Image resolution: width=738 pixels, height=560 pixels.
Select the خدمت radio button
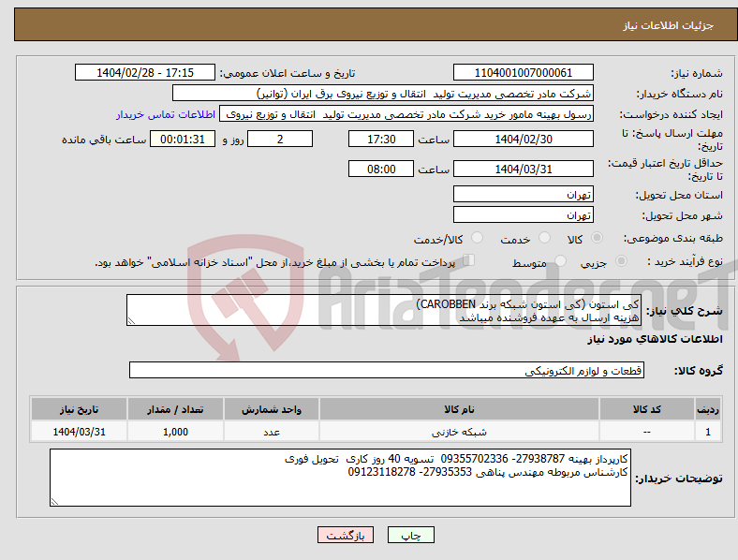(544, 238)
